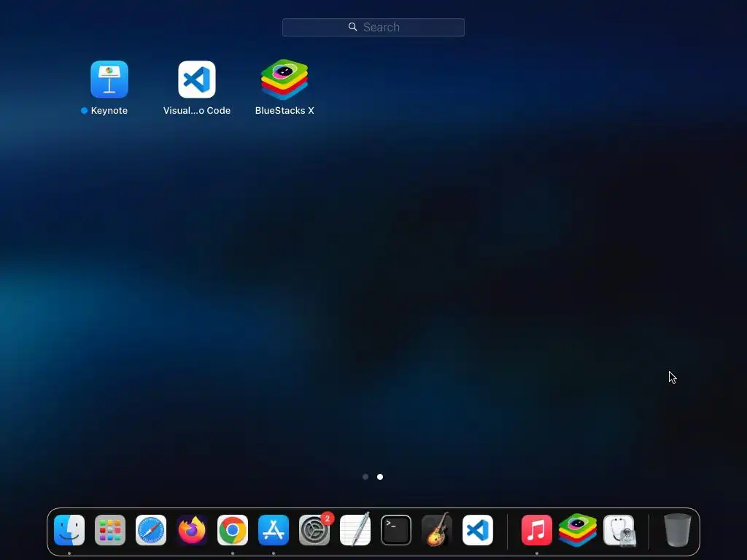Screen dimensions: 747x560
Task: Launch Firefox from the Dock
Action: [192, 530]
